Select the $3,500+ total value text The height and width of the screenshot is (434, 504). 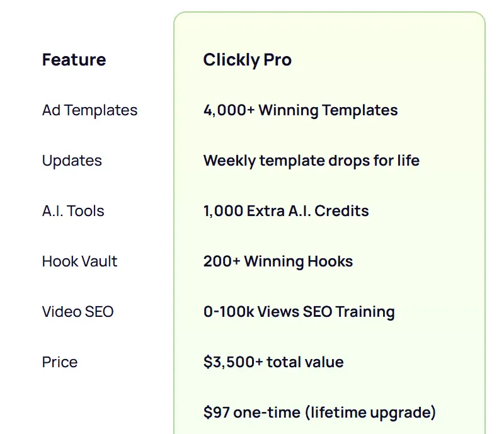coord(273,362)
